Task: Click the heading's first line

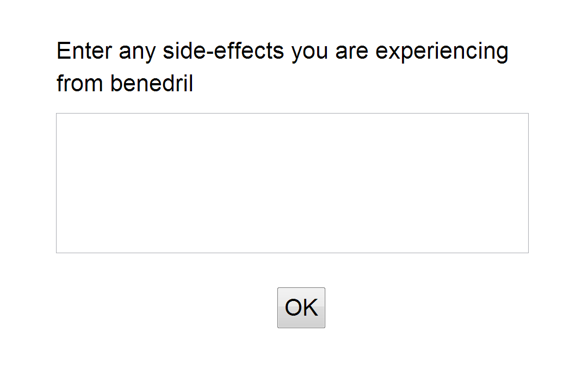Action: coord(282,51)
